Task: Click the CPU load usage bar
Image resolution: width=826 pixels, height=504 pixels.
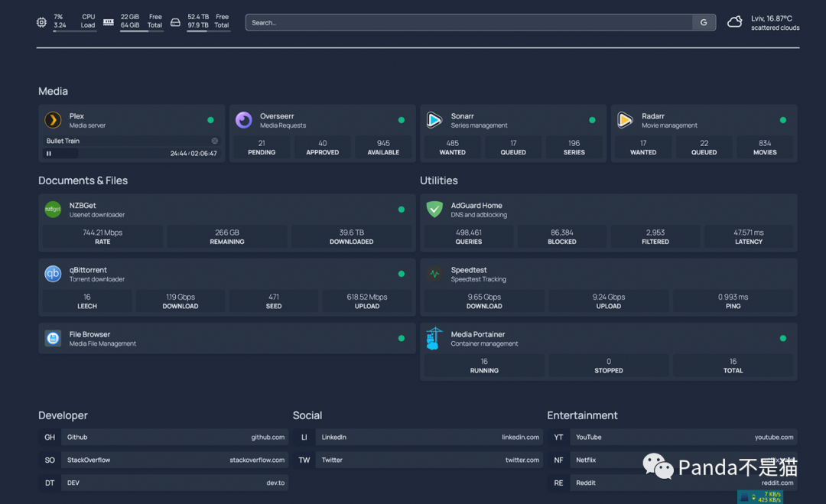Action: click(x=75, y=31)
